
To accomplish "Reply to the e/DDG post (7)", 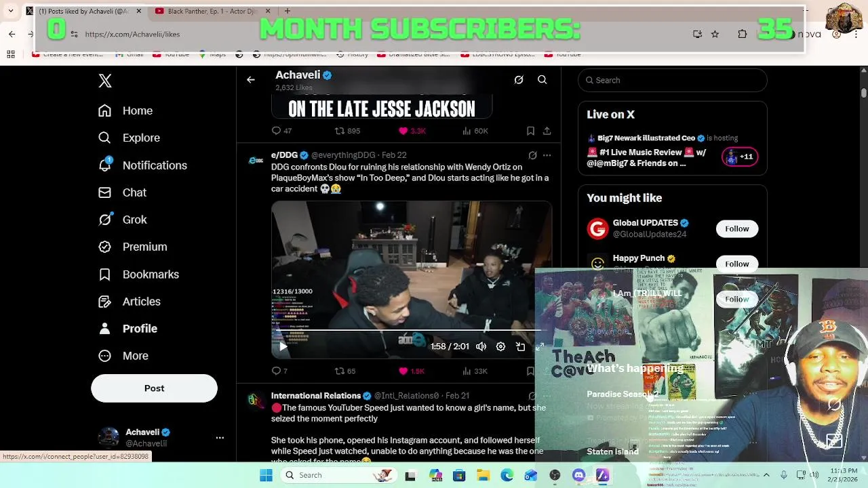I will pos(279,371).
